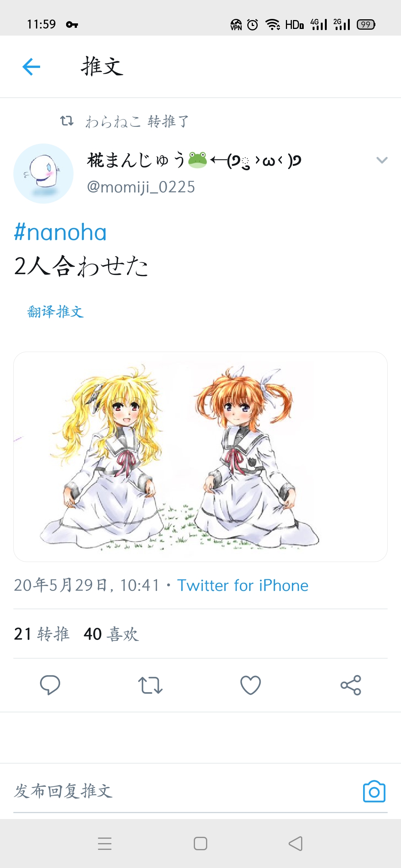This screenshot has height=868, width=401.
Task: View the 40 喜欢 likes list
Action: pyautogui.click(x=111, y=634)
